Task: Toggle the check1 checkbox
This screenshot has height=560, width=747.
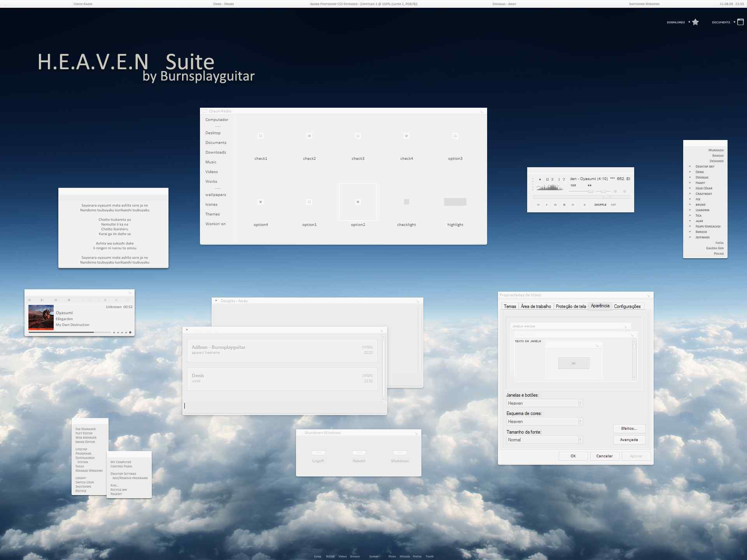Action: click(x=261, y=136)
